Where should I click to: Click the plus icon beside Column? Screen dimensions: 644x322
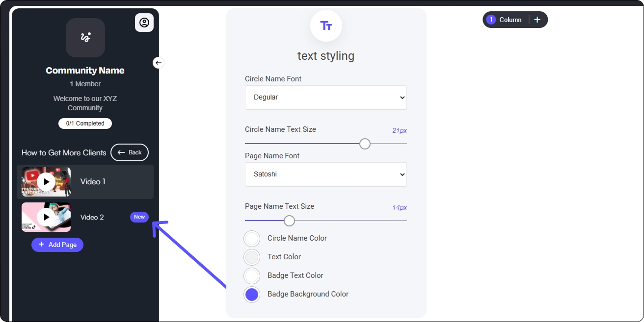pos(537,20)
